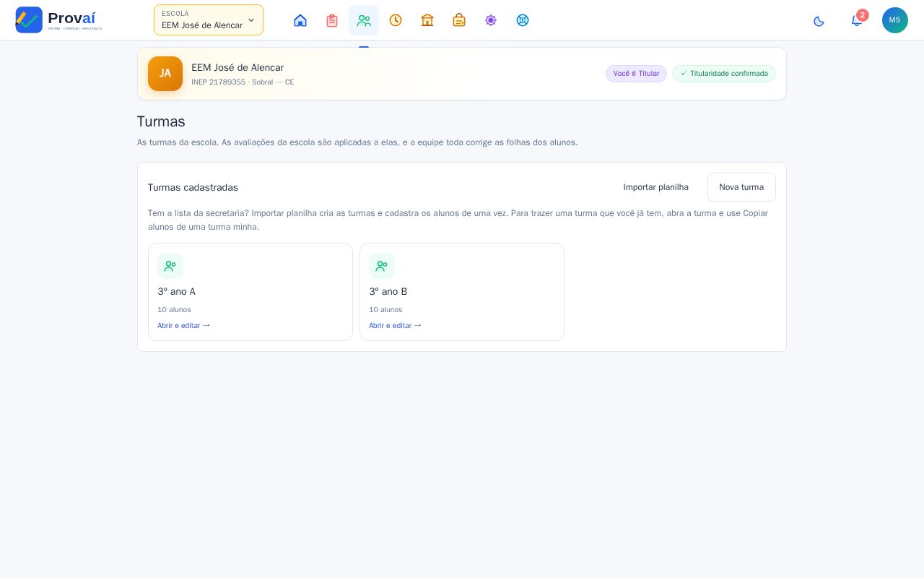Select the 3º ano A class card
The height and width of the screenshot is (578, 924).
tap(250, 292)
